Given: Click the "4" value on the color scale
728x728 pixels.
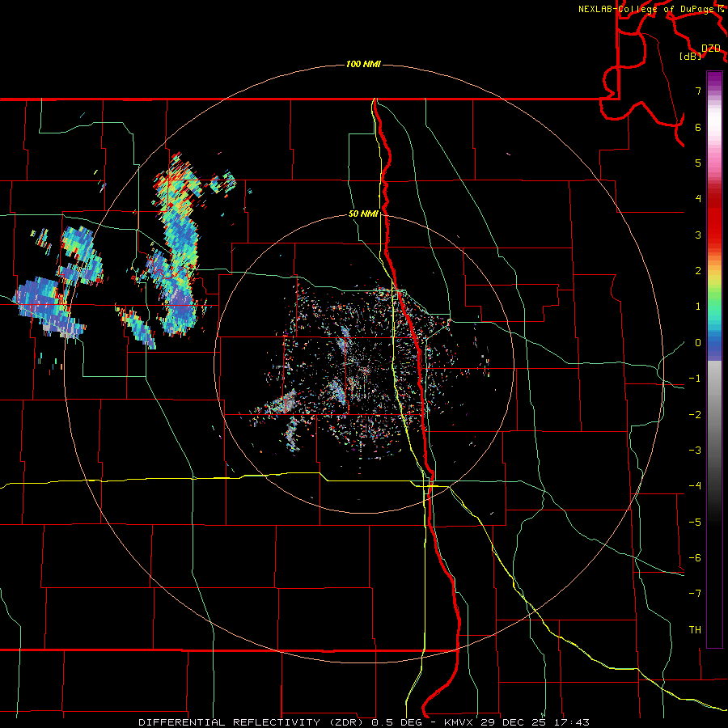Looking at the screenshot, I should [698, 199].
